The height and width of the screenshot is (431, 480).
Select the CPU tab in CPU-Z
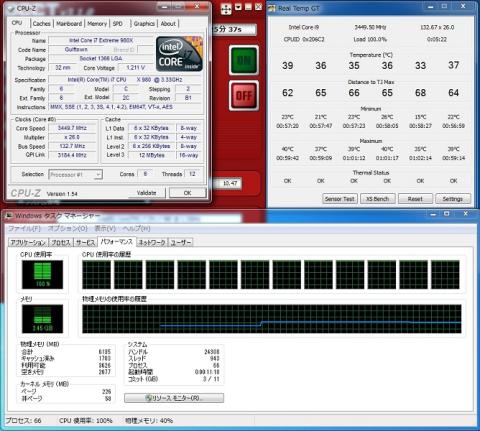click(17, 23)
